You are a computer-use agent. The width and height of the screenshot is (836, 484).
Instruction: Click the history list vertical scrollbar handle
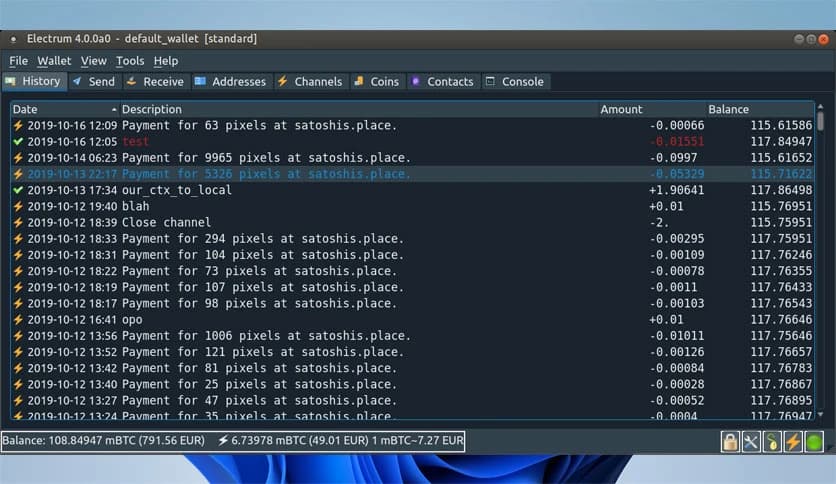click(x=821, y=121)
